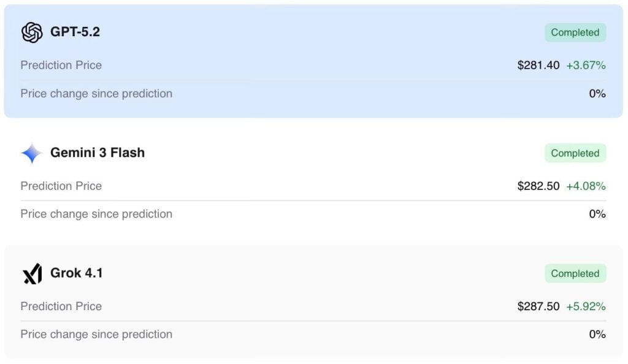Click Price change since prediction under Grok
The image size is (628, 364).
[x=96, y=335]
